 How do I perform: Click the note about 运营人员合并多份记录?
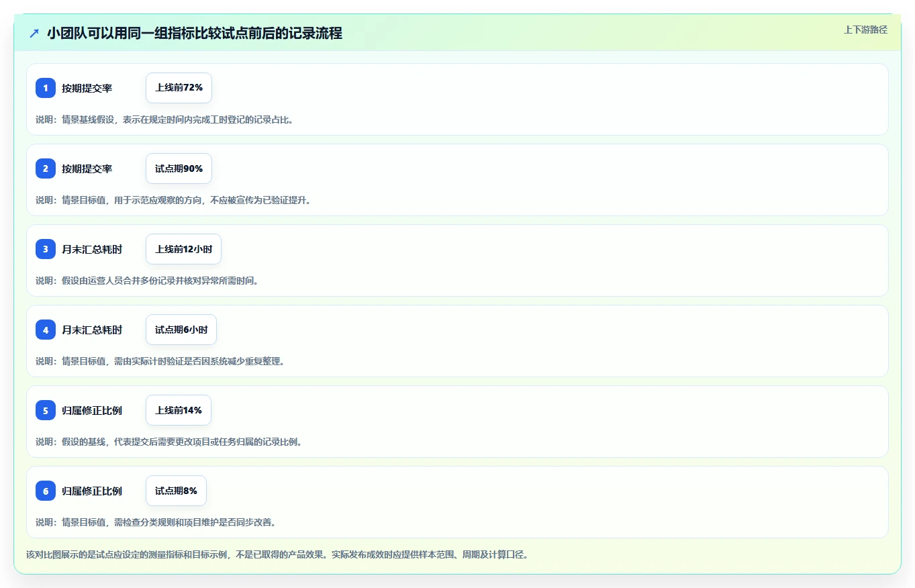(147, 281)
